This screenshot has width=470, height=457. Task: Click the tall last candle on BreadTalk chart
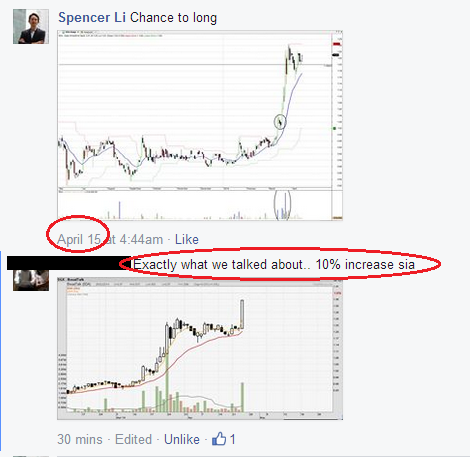click(242, 314)
